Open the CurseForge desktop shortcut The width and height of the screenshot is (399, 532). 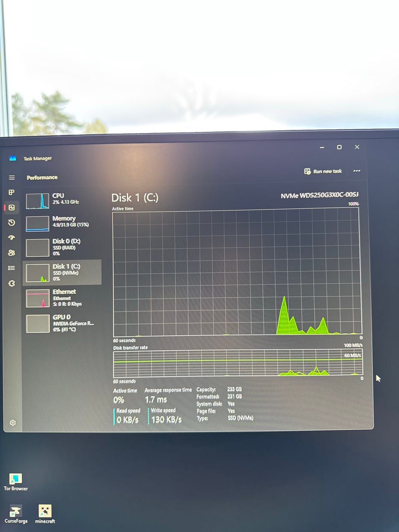(x=16, y=515)
